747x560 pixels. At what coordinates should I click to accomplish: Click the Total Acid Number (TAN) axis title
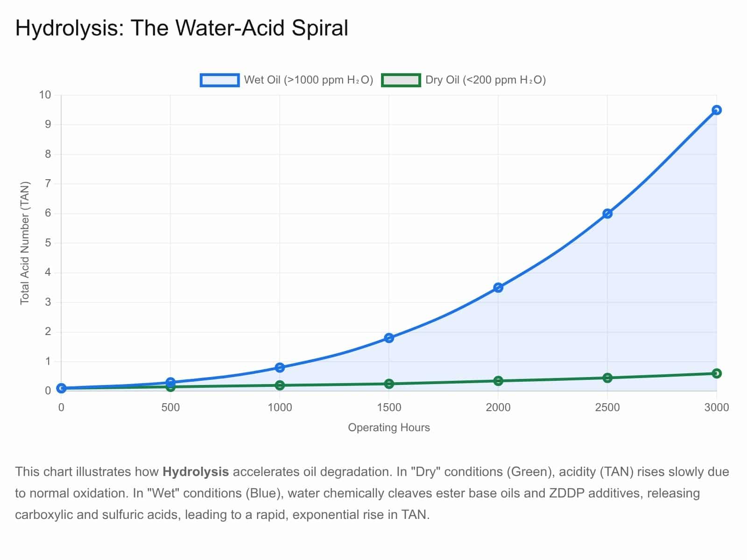click(x=25, y=243)
